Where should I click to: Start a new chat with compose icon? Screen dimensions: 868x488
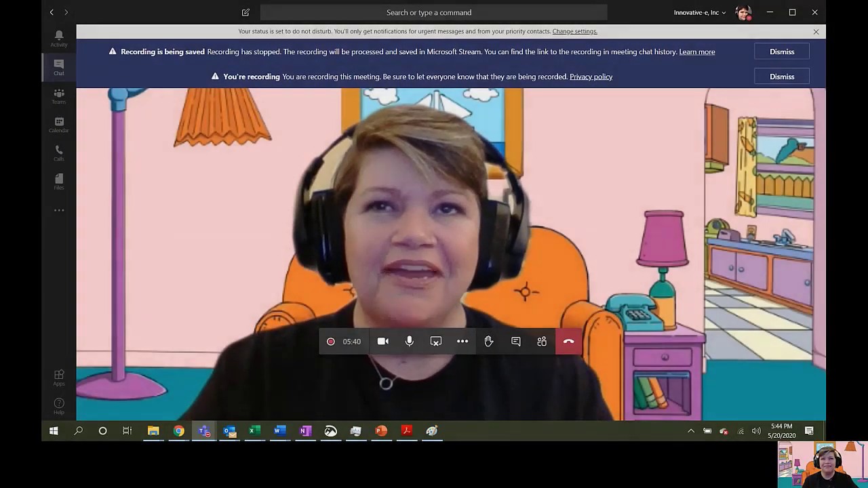(x=245, y=12)
